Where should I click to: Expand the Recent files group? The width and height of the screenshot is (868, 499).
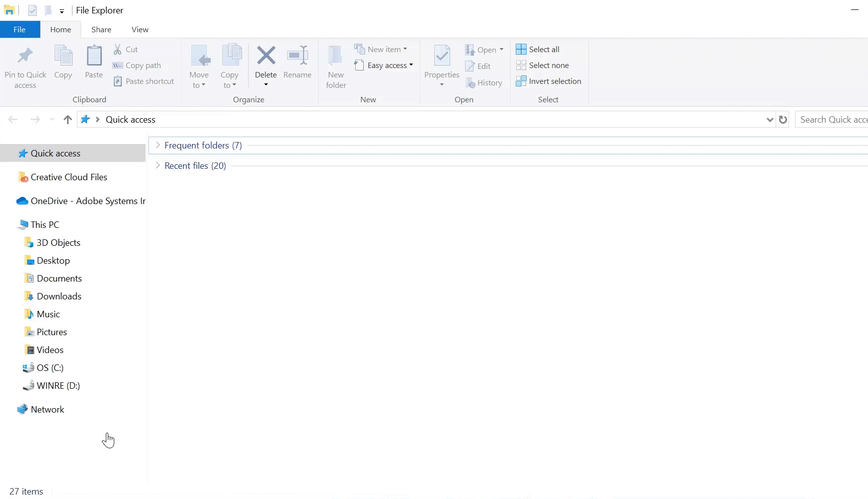tap(158, 165)
